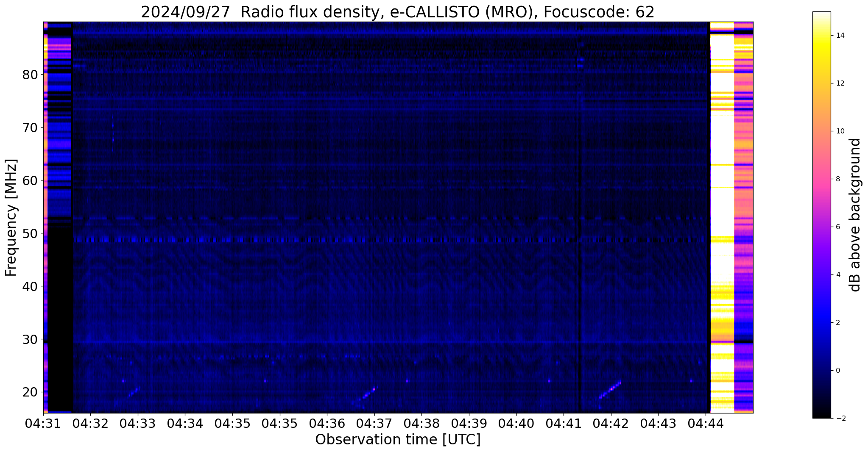Click the 04:44 time tick label

pos(706,423)
